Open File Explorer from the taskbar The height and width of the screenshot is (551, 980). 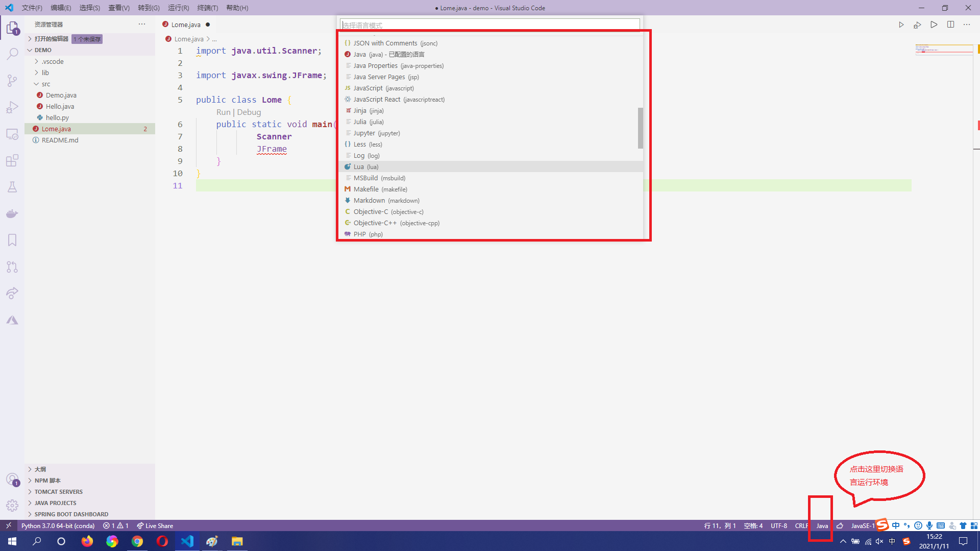point(237,541)
